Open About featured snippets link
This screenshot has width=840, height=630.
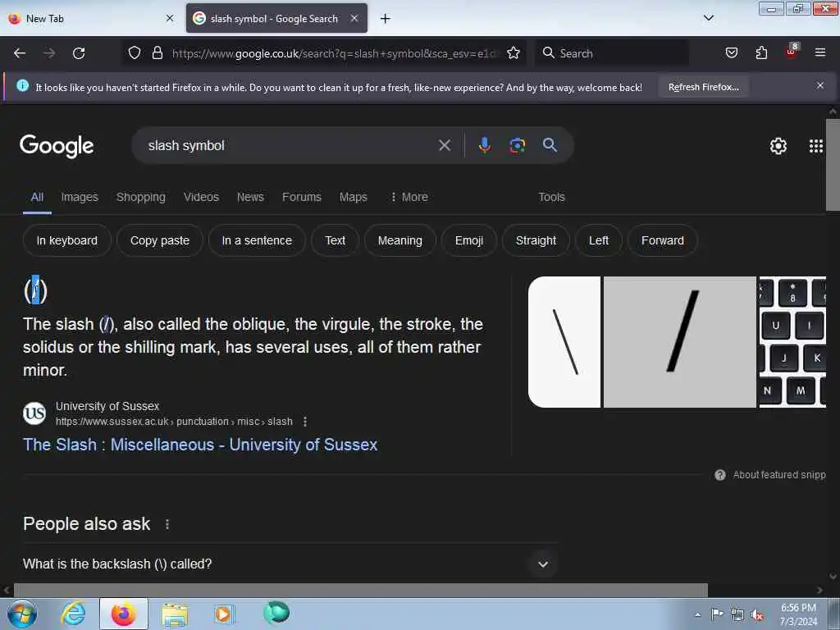778,475
